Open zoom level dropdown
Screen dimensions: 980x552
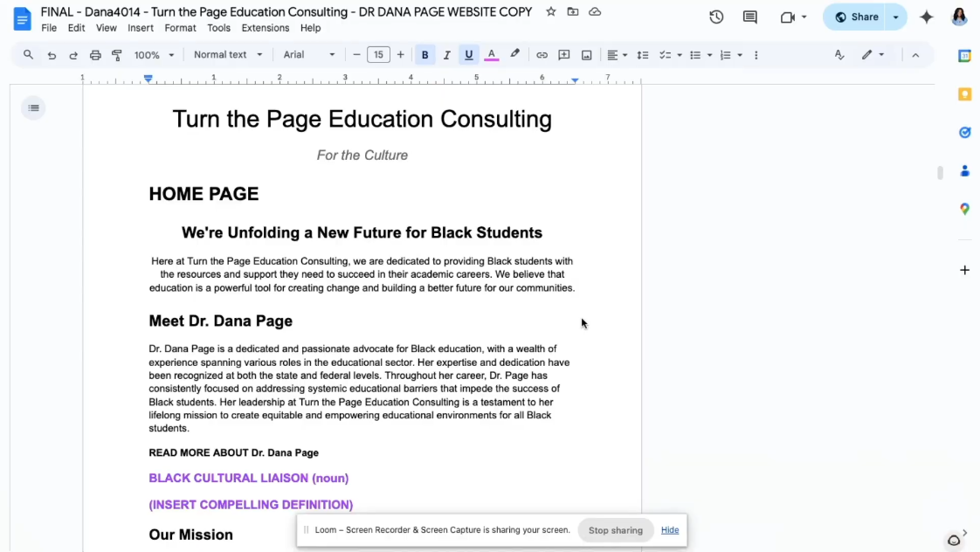(x=154, y=55)
